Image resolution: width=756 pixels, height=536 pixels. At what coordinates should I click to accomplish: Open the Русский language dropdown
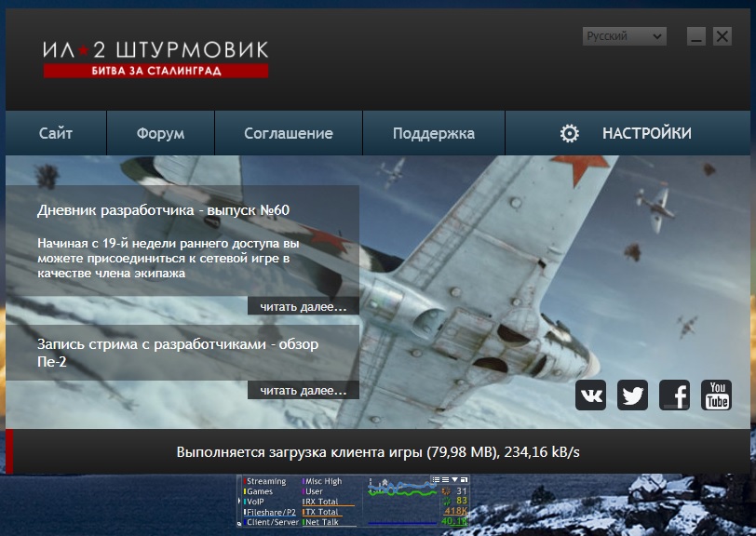click(625, 36)
